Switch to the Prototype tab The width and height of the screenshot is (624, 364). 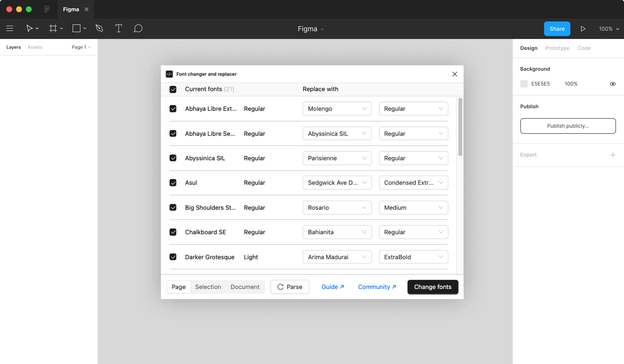557,48
